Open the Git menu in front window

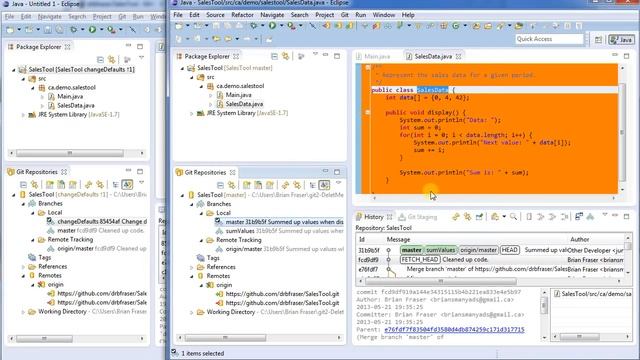pos(344,15)
